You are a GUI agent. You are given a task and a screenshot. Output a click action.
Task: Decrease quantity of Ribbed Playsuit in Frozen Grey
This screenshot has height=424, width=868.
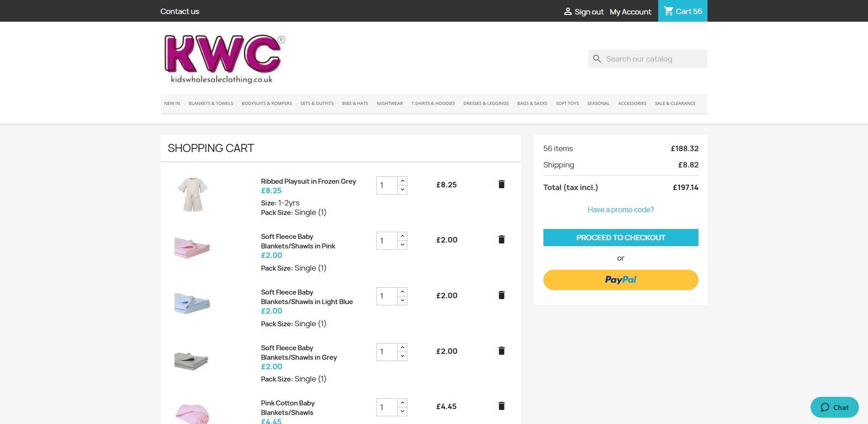tap(402, 190)
